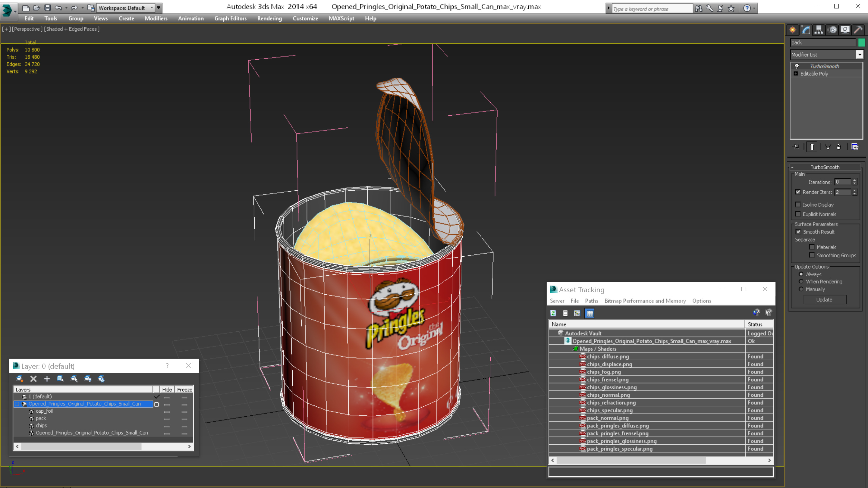Select the Manually update radio button
This screenshot has height=488, width=868.
801,289
